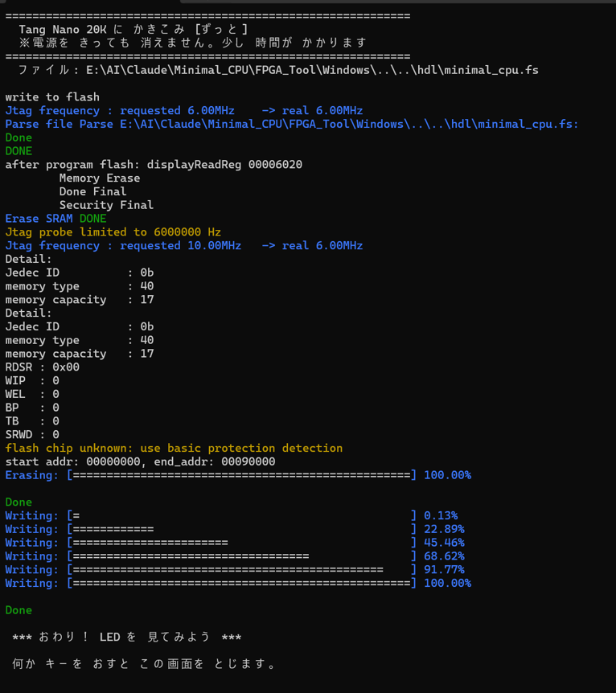Click the 'WIP : 0' line
Viewport: 616px width, 693px height.
coord(32,380)
